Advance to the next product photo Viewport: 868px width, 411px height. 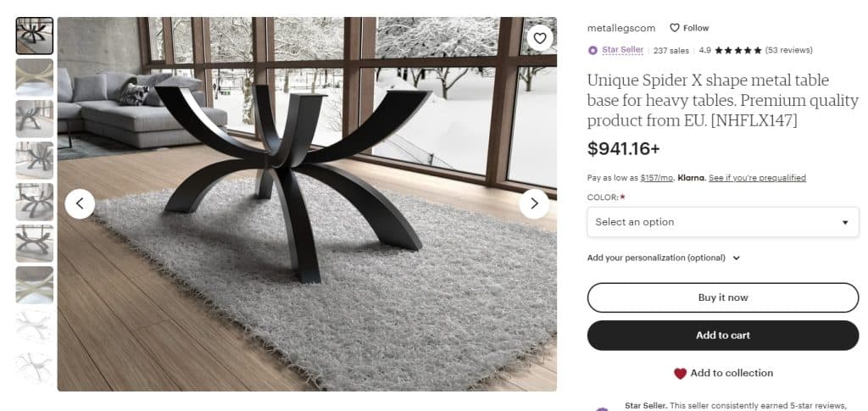click(534, 204)
